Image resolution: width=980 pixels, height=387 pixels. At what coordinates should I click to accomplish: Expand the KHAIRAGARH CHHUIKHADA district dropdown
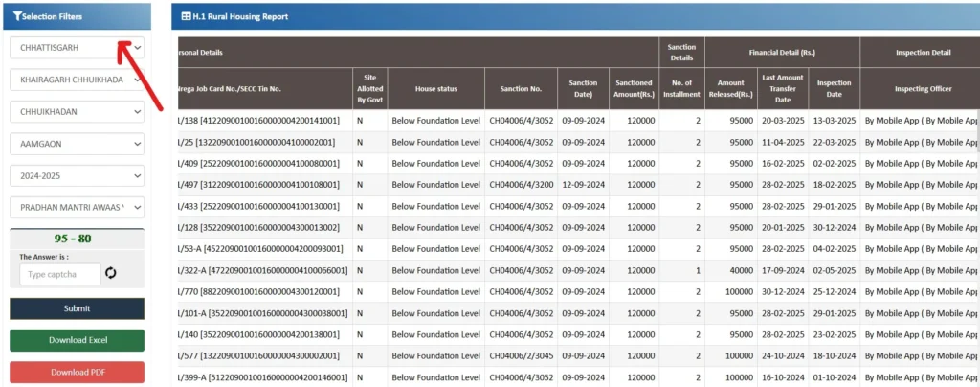point(77,80)
